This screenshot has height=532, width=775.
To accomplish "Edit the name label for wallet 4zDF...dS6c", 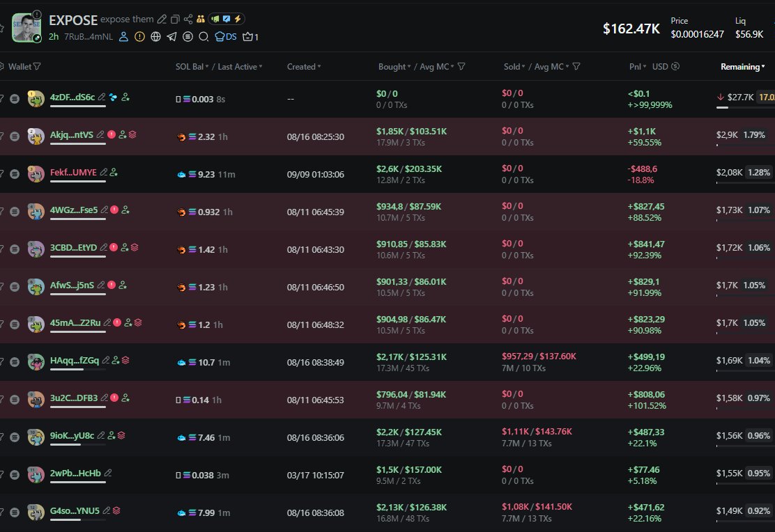I will pos(102,97).
